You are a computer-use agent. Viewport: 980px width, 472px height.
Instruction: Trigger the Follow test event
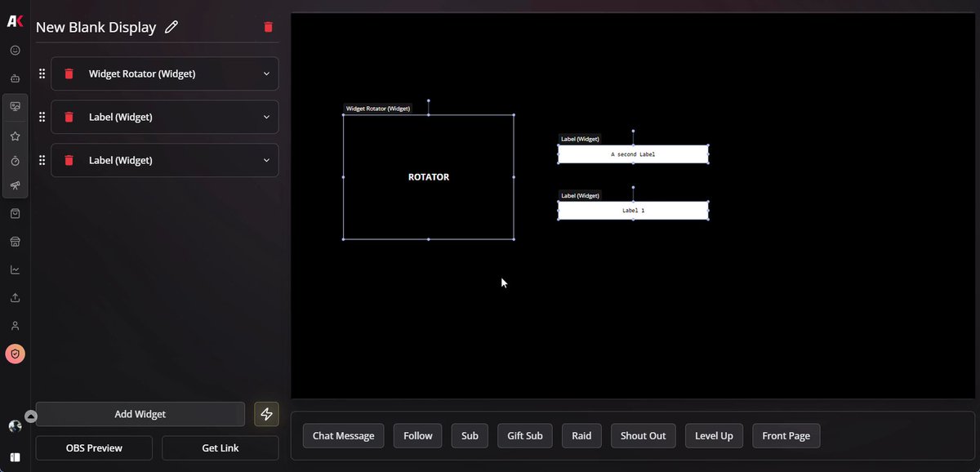point(418,435)
